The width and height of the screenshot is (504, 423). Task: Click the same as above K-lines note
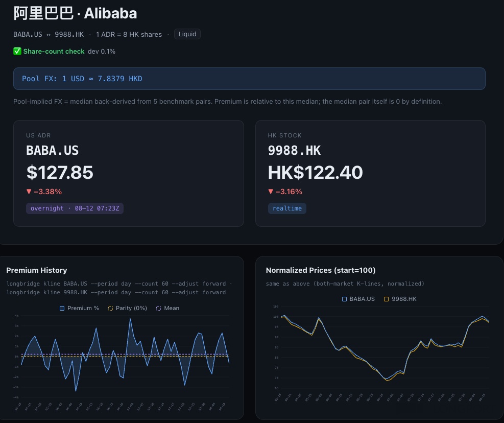click(x=345, y=284)
